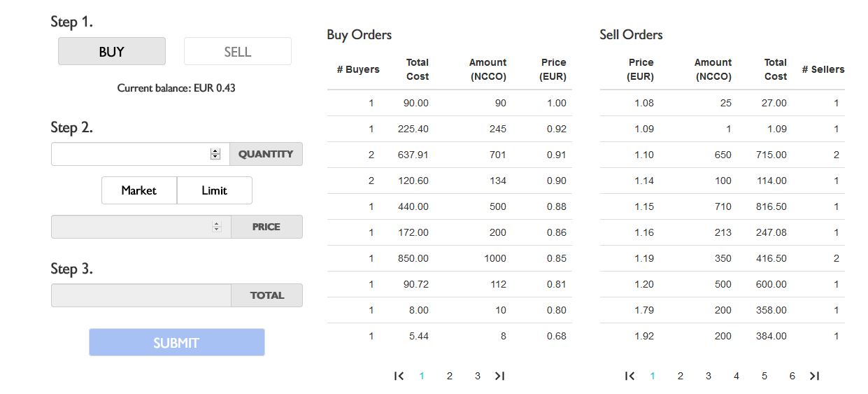Screen dimensions: 868x394
Task: Go to first page of Buy Orders
Action: tap(399, 376)
